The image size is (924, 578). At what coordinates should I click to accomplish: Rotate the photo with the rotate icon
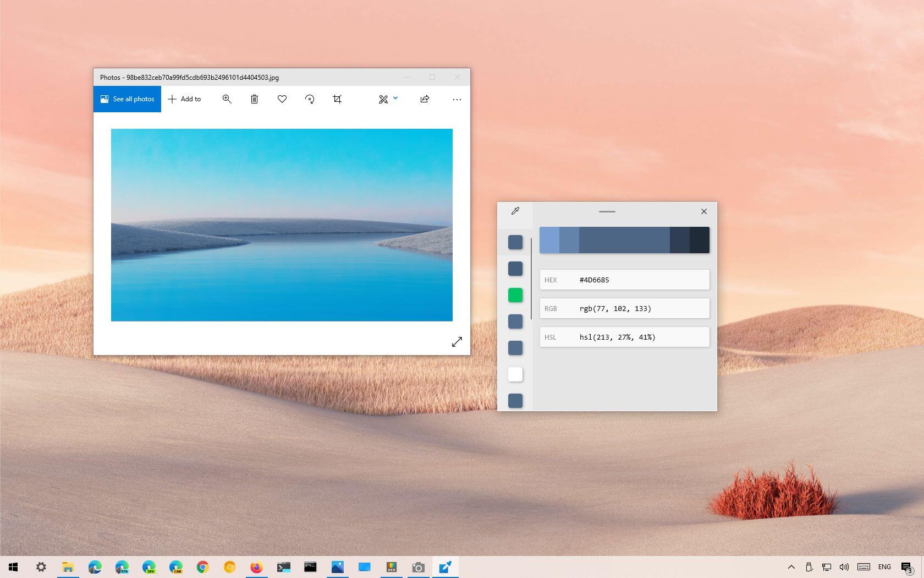coord(310,99)
